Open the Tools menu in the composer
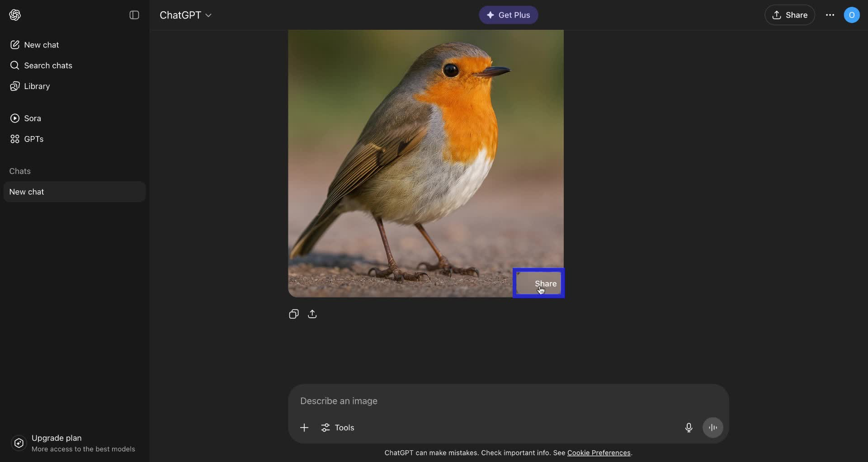 click(337, 427)
